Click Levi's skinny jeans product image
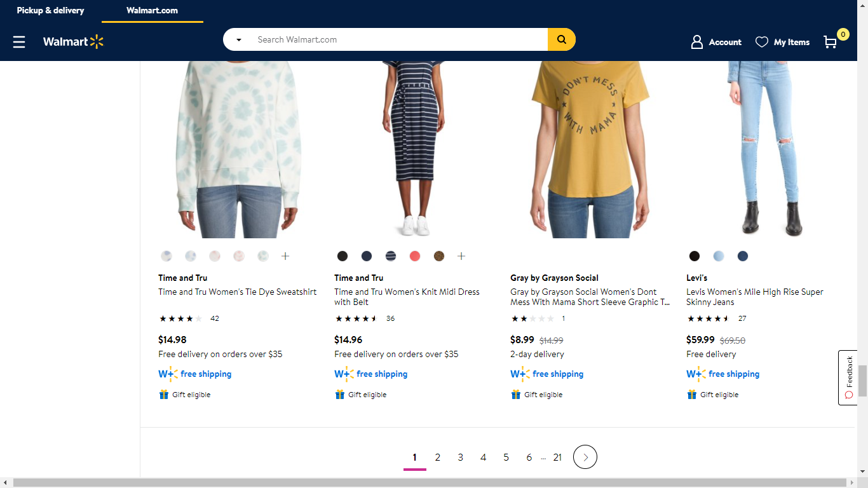 tap(766, 149)
